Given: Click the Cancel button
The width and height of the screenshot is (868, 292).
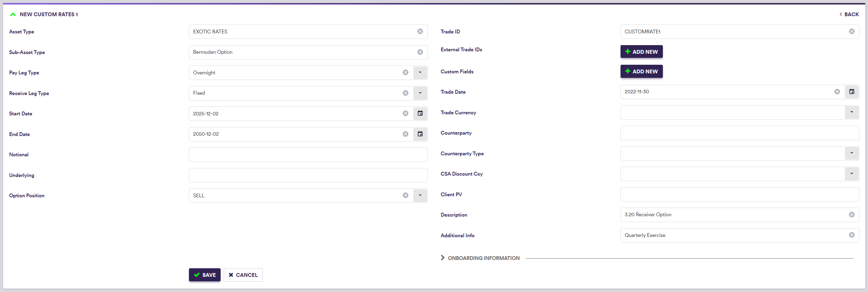Looking at the screenshot, I should [x=243, y=275].
